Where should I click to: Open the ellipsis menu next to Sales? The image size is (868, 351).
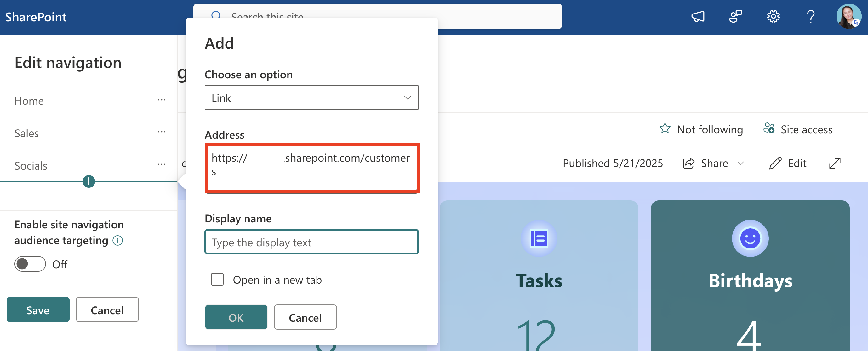[x=161, y=132]
